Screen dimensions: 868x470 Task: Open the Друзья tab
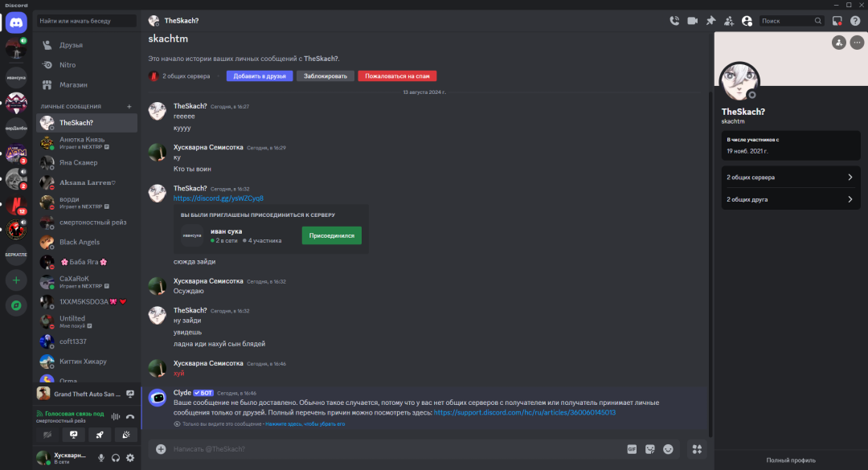(x=71, y=45)
